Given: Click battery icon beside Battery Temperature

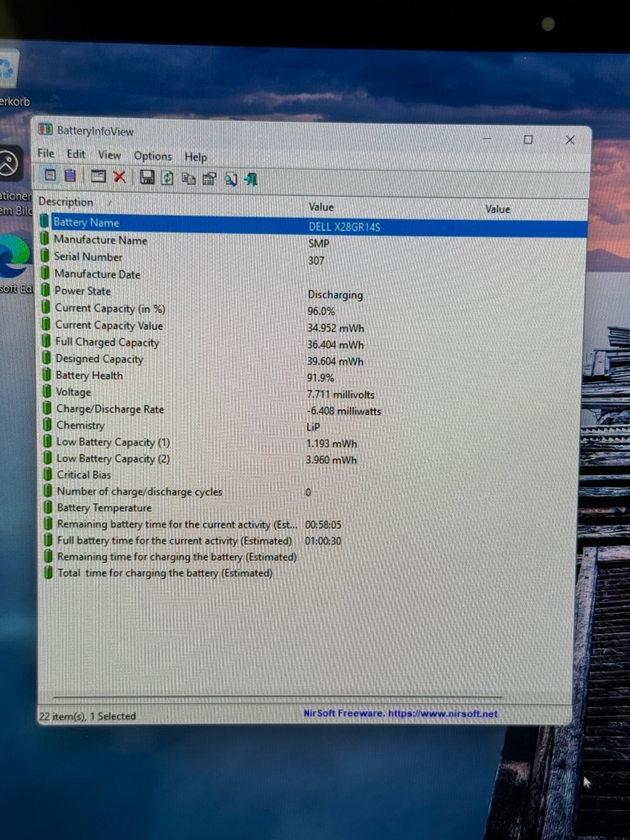Looking at the screenshot, I should (x=48, y=507).
